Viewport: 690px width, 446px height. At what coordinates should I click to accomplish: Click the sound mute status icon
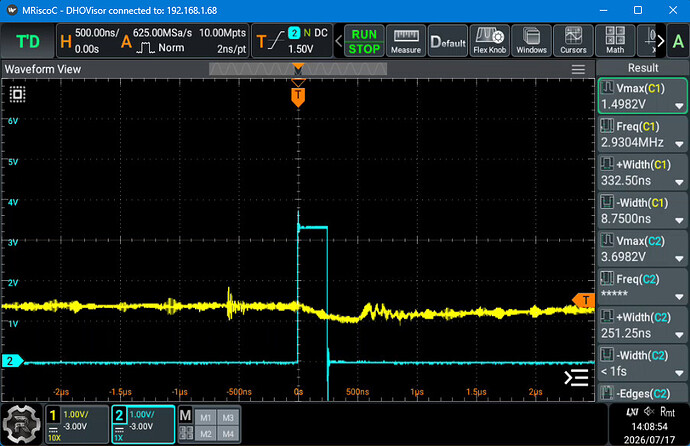(649, 412)
